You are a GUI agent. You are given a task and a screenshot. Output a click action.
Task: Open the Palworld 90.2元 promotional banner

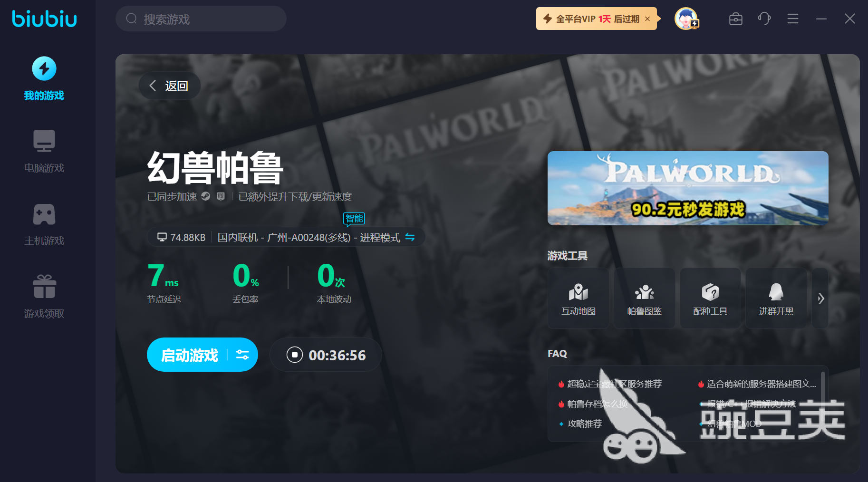tap(688, 188)
